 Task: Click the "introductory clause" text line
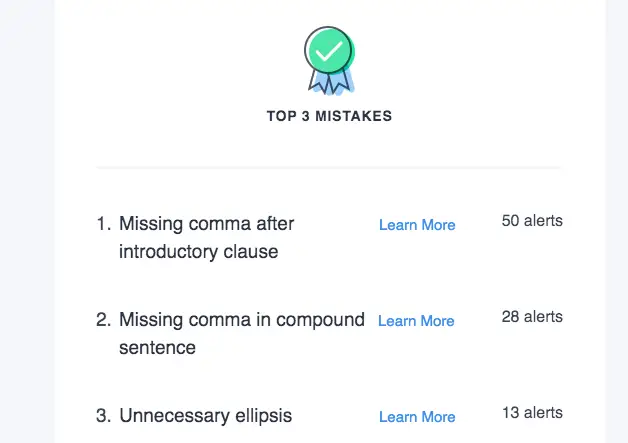[x=199, y=252]
